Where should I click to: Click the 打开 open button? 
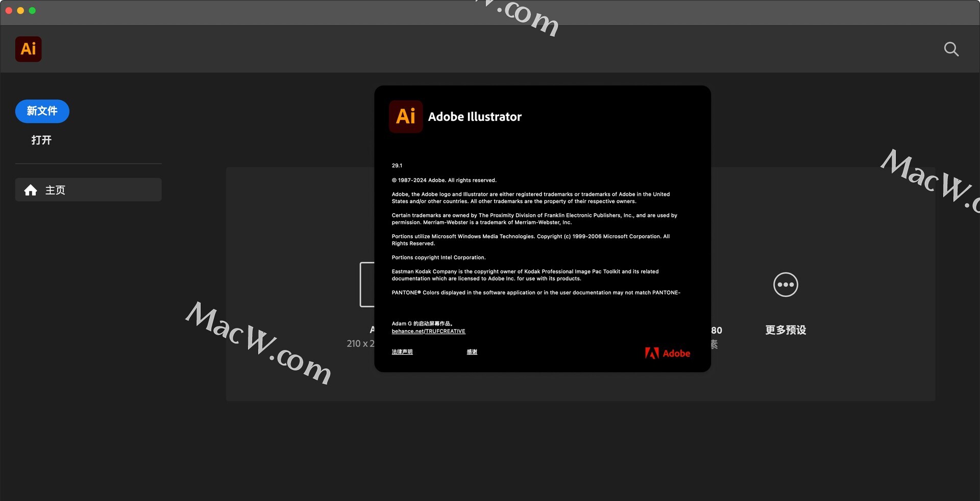point(41,140)
